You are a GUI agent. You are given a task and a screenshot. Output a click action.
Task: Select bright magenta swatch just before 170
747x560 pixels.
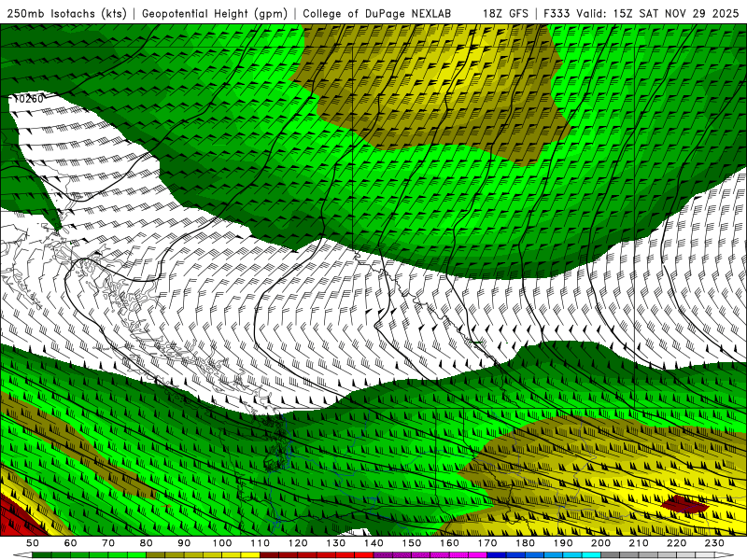[477, 555]
